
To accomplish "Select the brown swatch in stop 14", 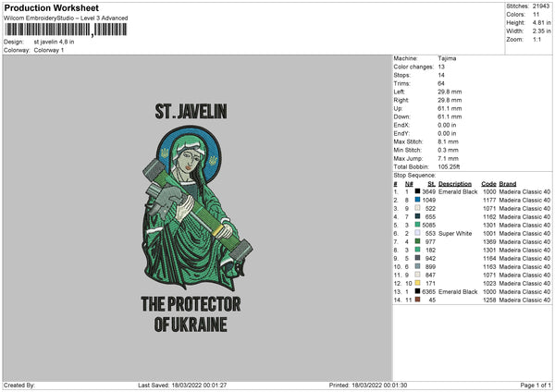I will pyautogui.click(x=417, y=299).
